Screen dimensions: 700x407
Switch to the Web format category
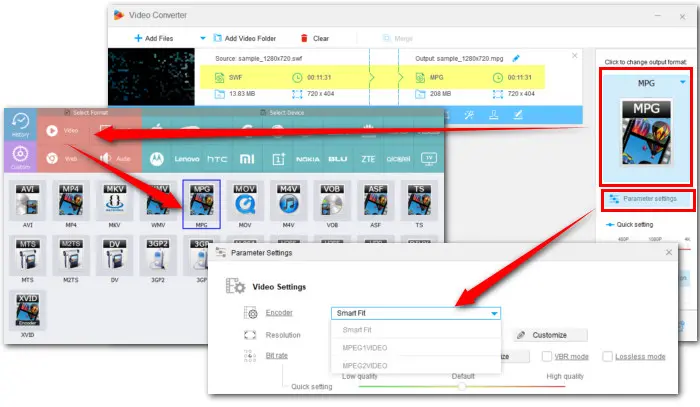click(62, 158)
